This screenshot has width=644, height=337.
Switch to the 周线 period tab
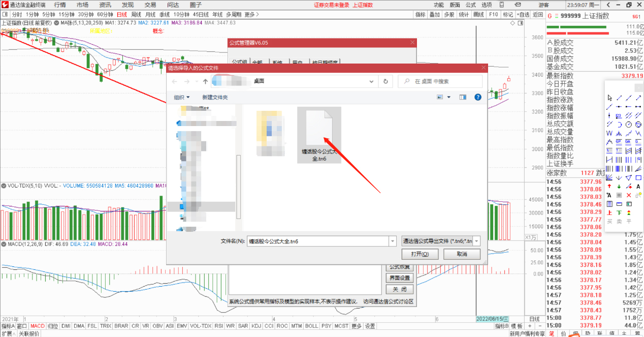[x=136, y=14]
